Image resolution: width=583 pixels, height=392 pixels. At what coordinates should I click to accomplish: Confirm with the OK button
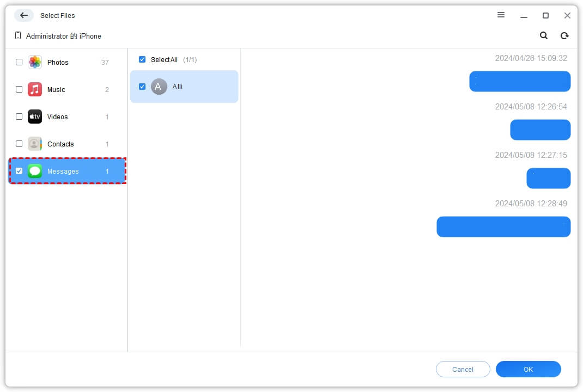point(528,369)
